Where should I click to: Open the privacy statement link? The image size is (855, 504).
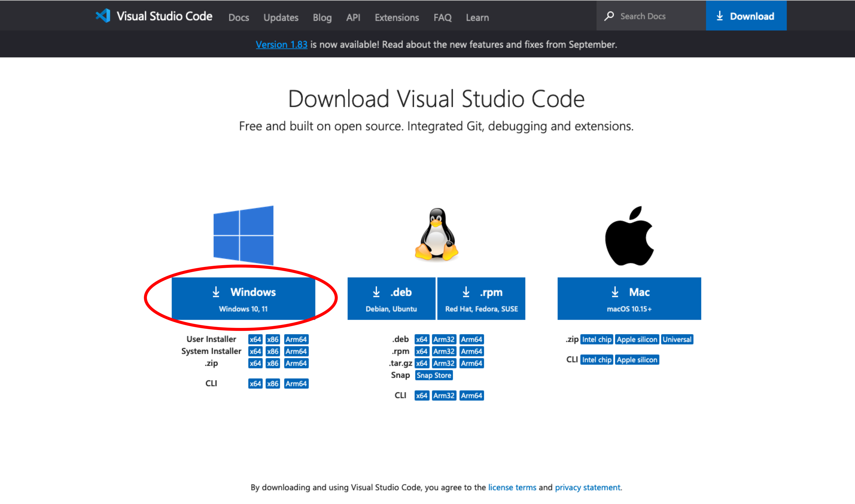[588, 487]
